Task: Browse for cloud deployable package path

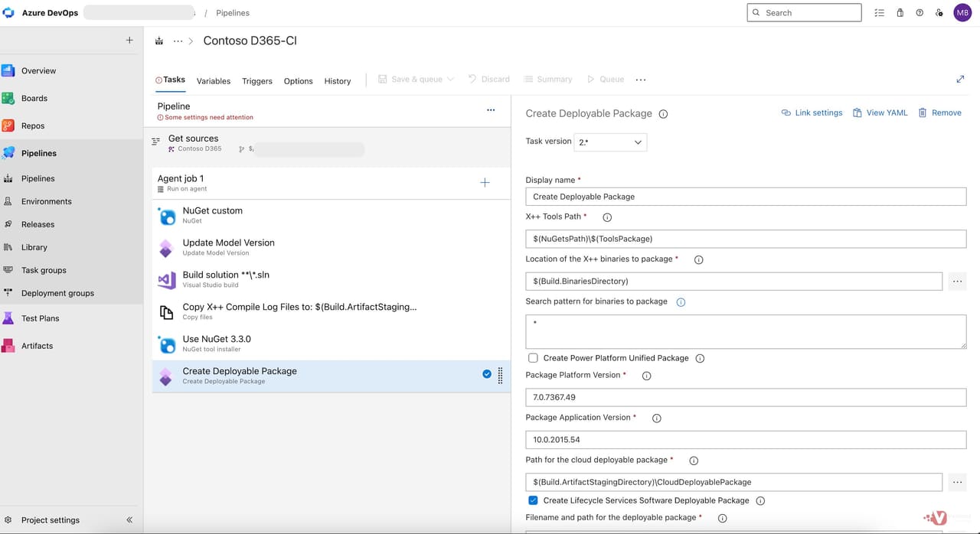Action: click(957, 483)
